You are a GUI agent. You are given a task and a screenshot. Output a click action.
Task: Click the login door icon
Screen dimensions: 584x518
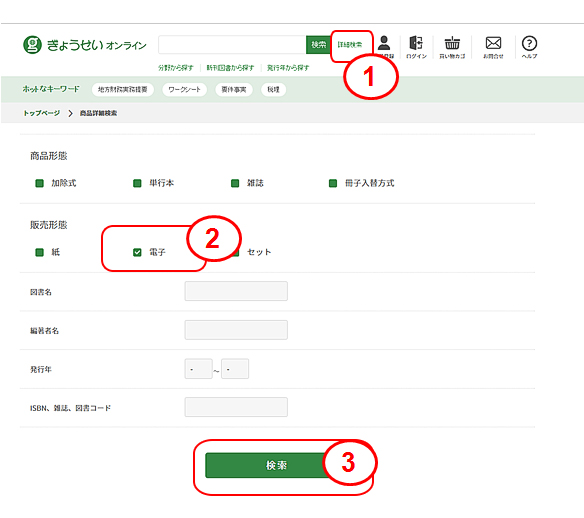(x=416, y=43)
